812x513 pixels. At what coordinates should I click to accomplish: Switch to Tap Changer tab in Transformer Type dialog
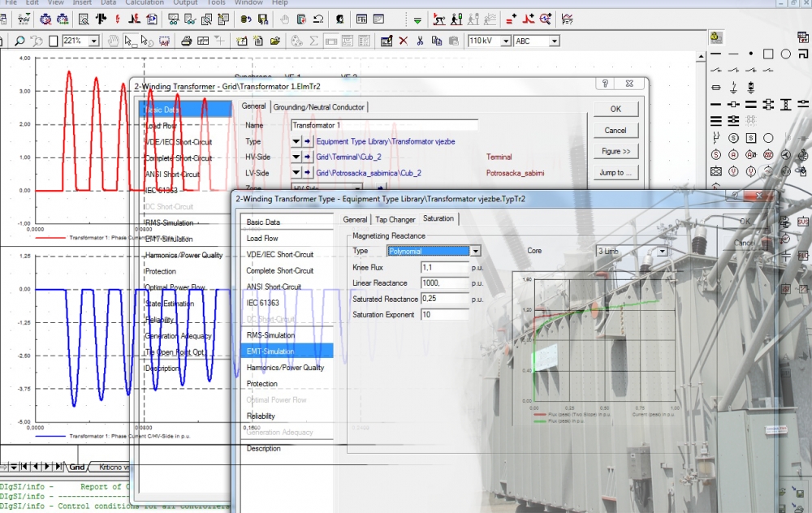pos(395,219)
